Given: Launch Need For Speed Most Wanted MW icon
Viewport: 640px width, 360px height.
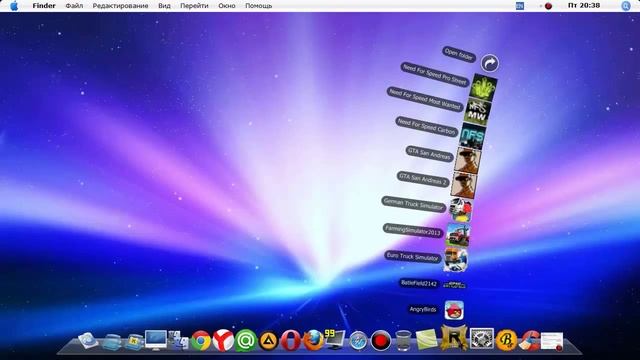Looking at the screenshot, I should 477,112.
